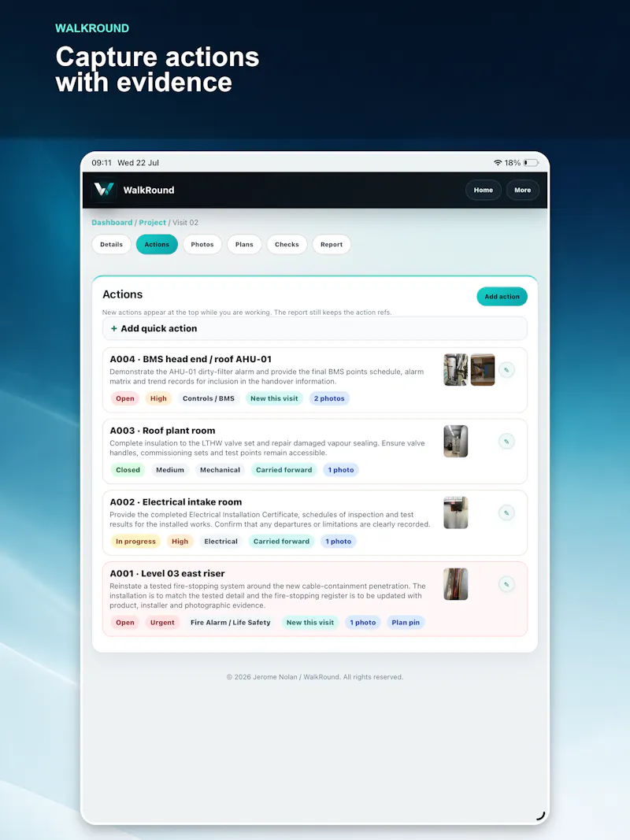Click the High priority tag on A004

(x=158, y=398)
